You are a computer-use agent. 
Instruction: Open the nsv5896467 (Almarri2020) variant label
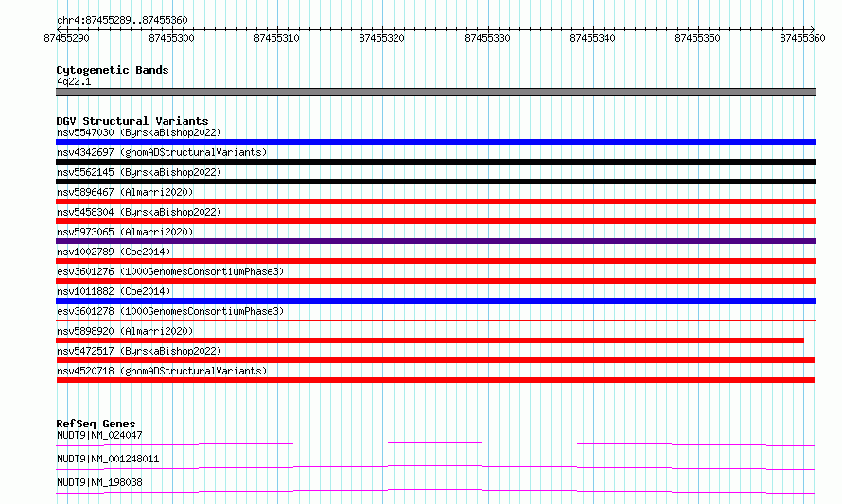(x=125, y=192)
